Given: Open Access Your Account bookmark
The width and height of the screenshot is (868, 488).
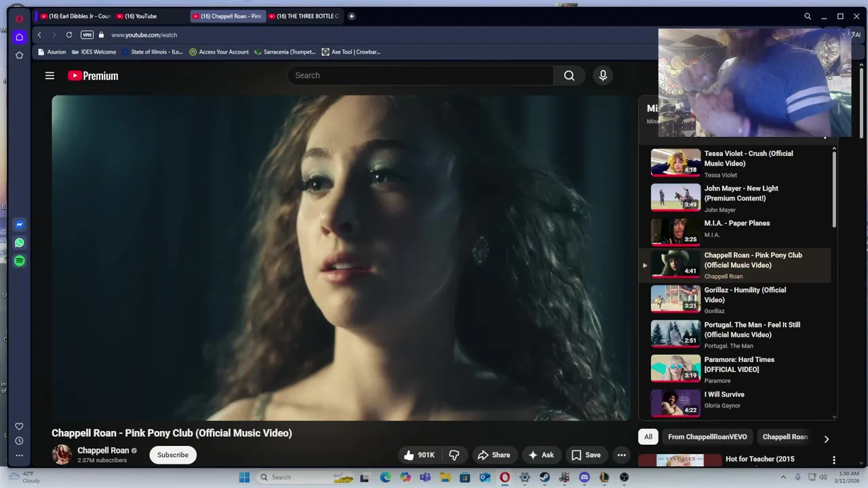Looking at the screenshot, I should [x=219, y=52].
